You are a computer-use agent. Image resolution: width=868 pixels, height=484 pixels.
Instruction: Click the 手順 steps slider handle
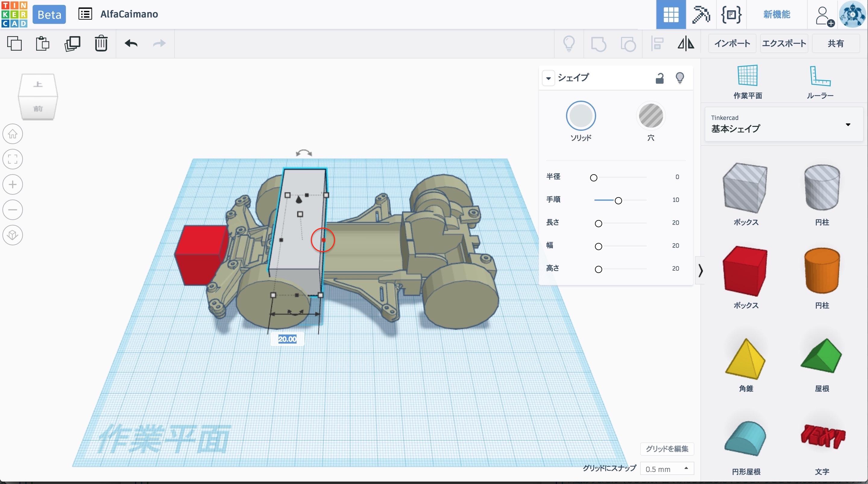[x=618, y=200]
